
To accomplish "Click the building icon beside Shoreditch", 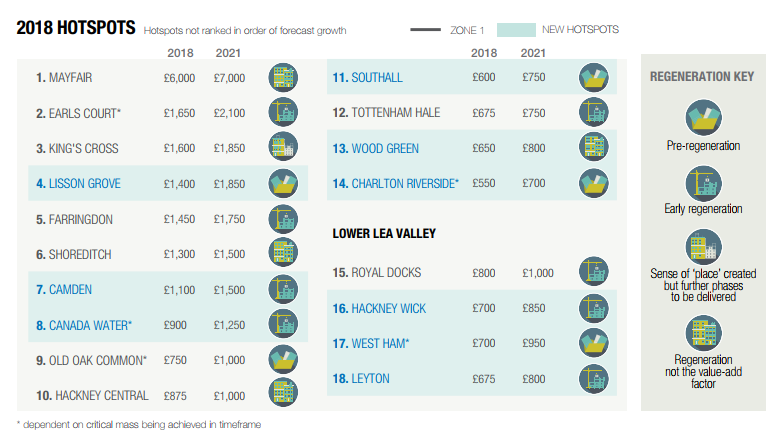I will coord(283,254).
